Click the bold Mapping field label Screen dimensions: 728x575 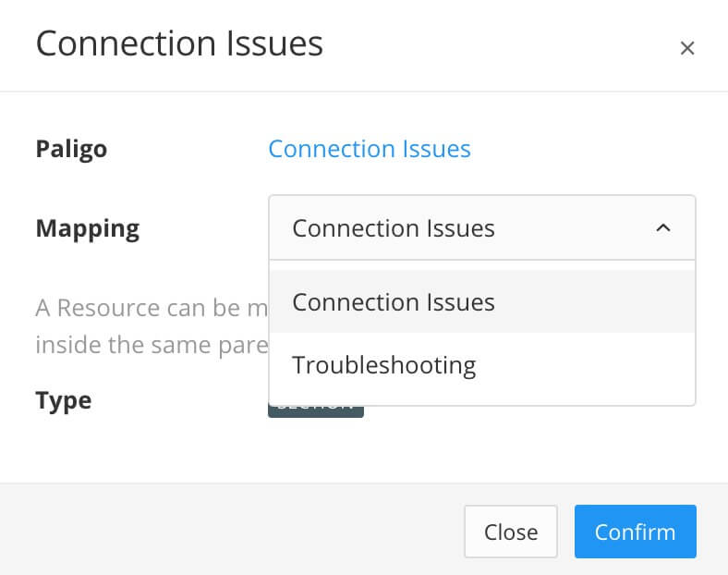pos(87,228)
